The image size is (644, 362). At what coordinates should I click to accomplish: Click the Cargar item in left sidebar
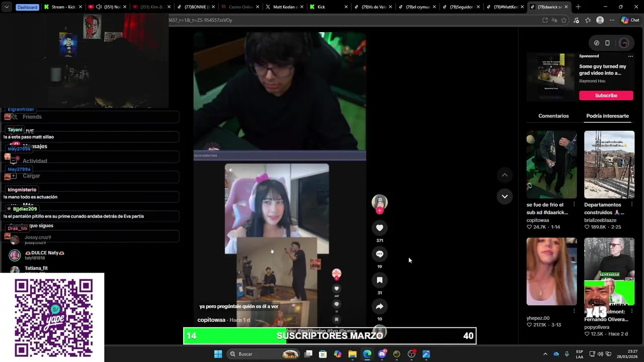pos(31,176)
